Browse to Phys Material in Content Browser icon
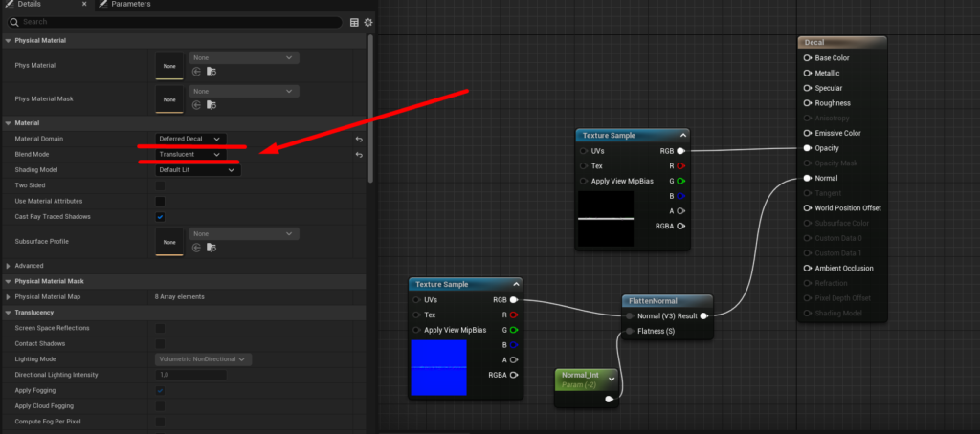The image size is (980, 434). pos(212,72)
